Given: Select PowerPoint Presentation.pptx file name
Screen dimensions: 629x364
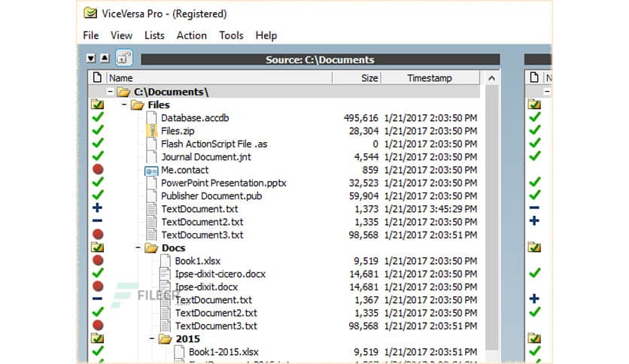Looking at the screenshot, I should (223, 184).
